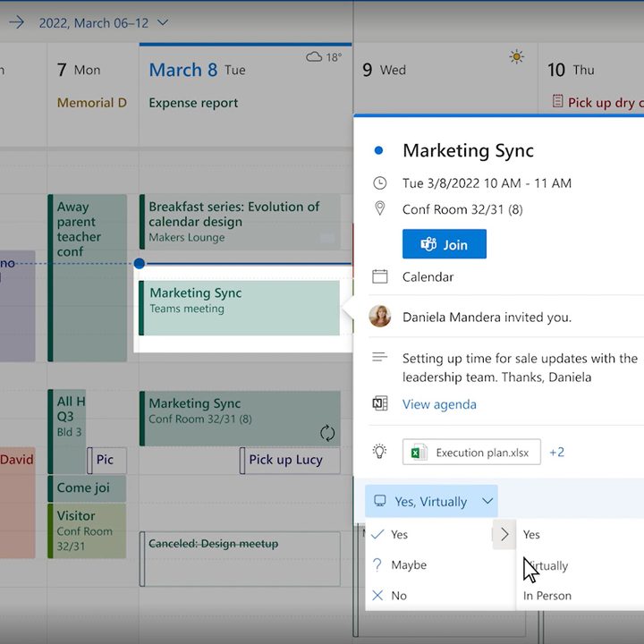Image resolution: width=644 pixels, height=644 pixels.
Task: Open the View agenda link
Action: pyautogui.click(x=439, y=404)
